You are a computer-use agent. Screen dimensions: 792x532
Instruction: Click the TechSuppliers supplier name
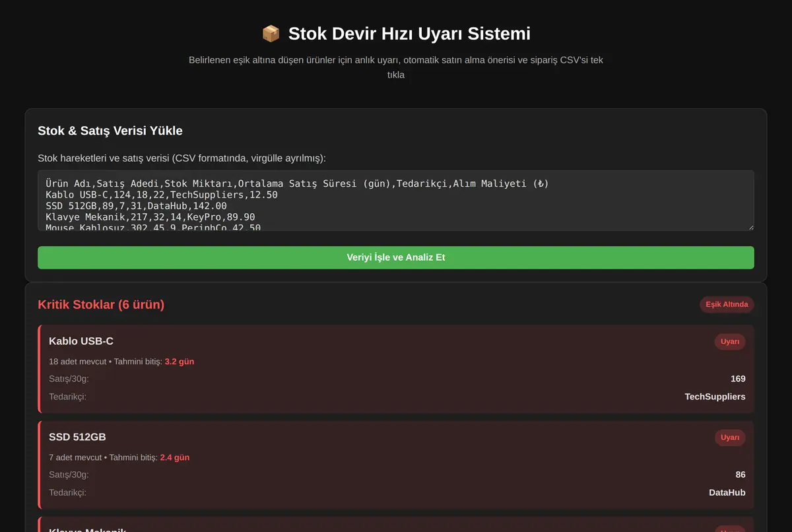715,397
